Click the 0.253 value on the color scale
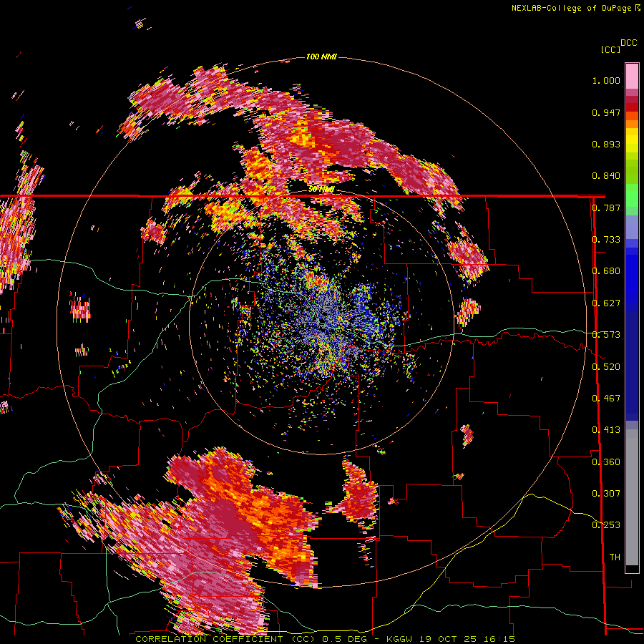 [606, 525]
